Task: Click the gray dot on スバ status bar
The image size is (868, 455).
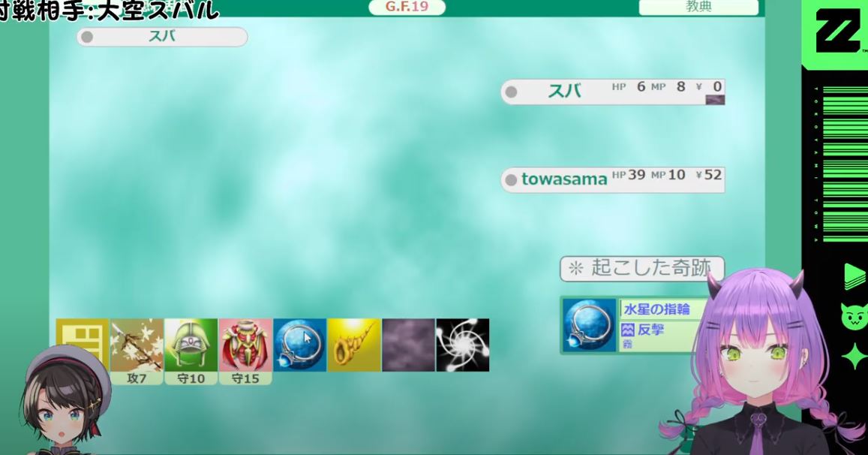Action: 512,92
